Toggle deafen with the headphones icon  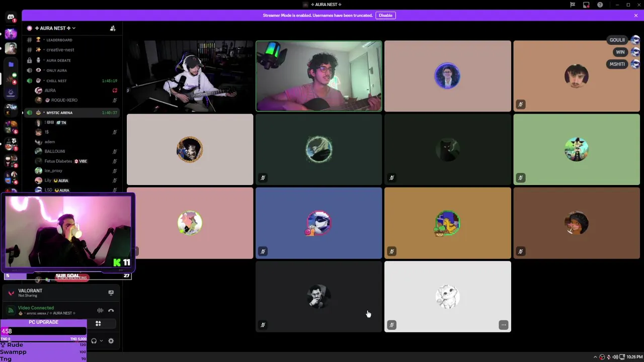(94, 341)
